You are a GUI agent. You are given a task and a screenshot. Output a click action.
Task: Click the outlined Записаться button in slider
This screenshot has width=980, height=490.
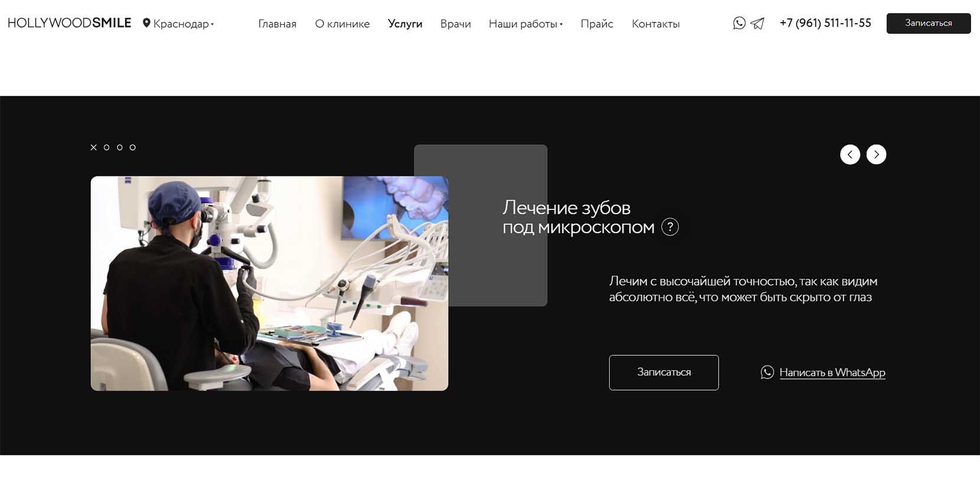pyautogui.click(x=664, y=373)
